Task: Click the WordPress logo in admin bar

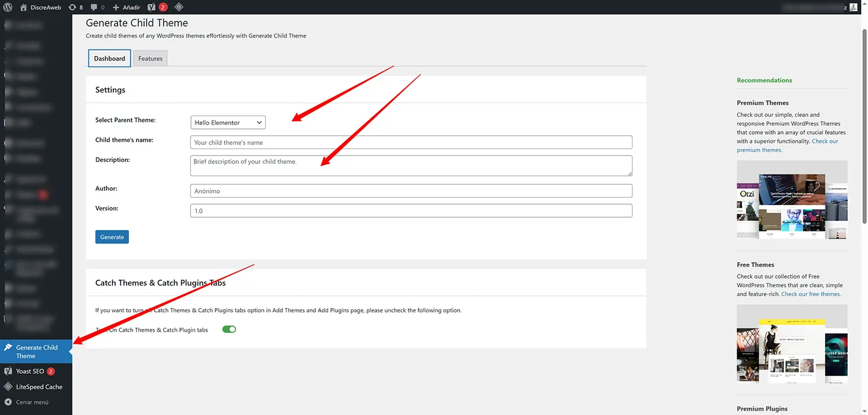Action: [7, 7]
